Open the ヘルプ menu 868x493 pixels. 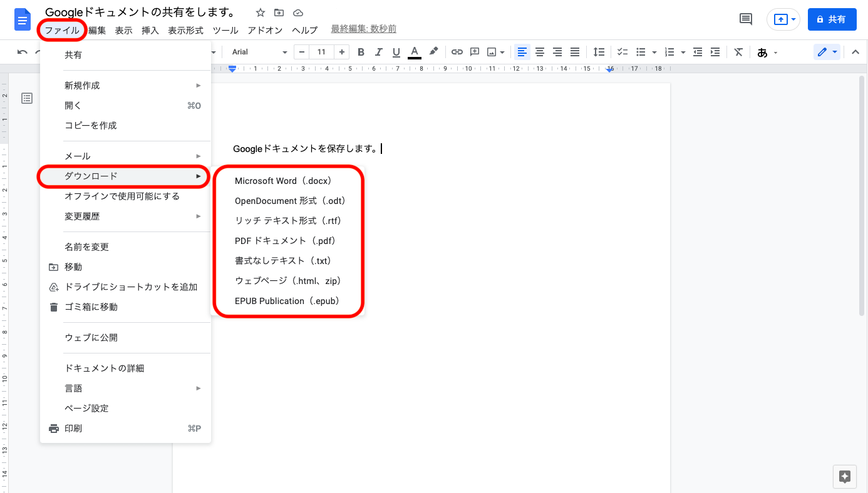[305, 30]
